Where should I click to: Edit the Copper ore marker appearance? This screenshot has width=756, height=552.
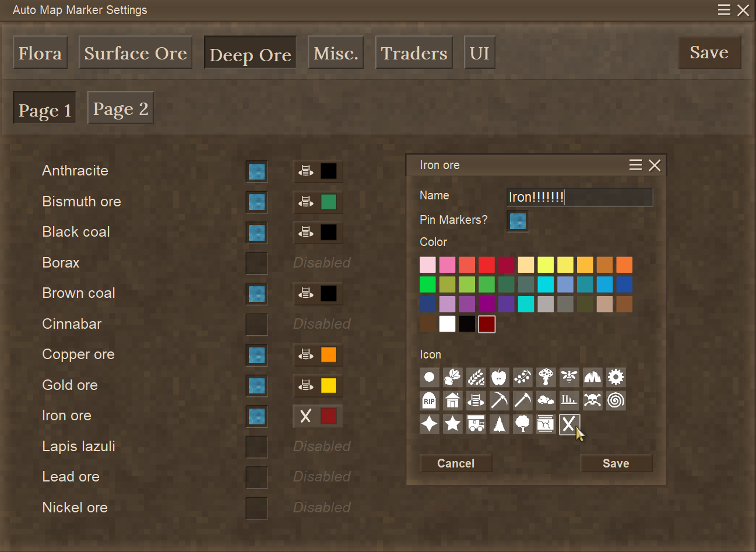click(318, 355)
